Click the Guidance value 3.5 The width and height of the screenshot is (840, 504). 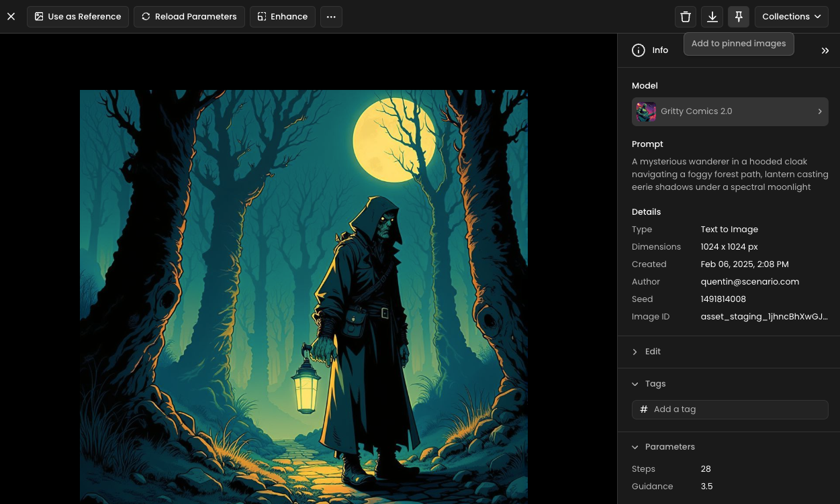pyautogui.click(x=706, y=487)
